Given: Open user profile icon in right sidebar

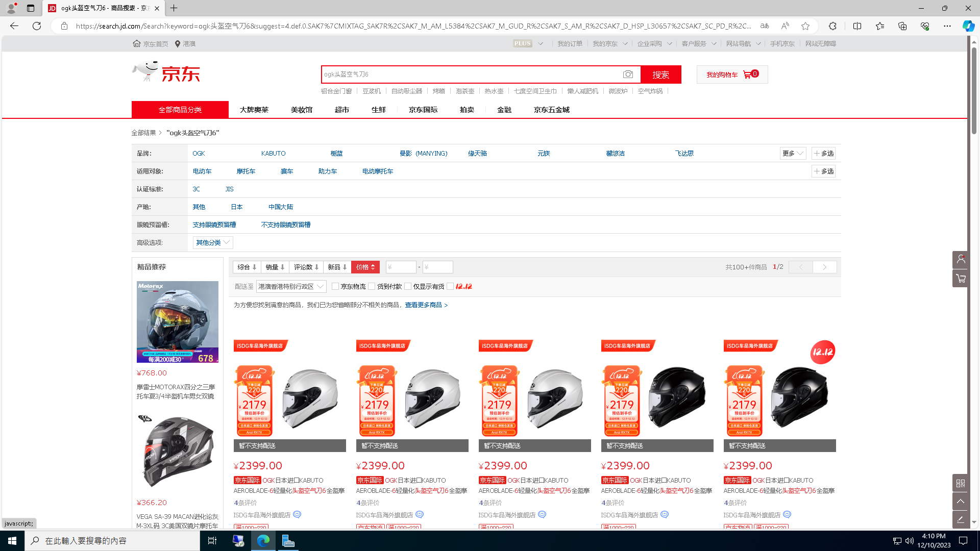Looking at the screenshot, I should [961, 260].
